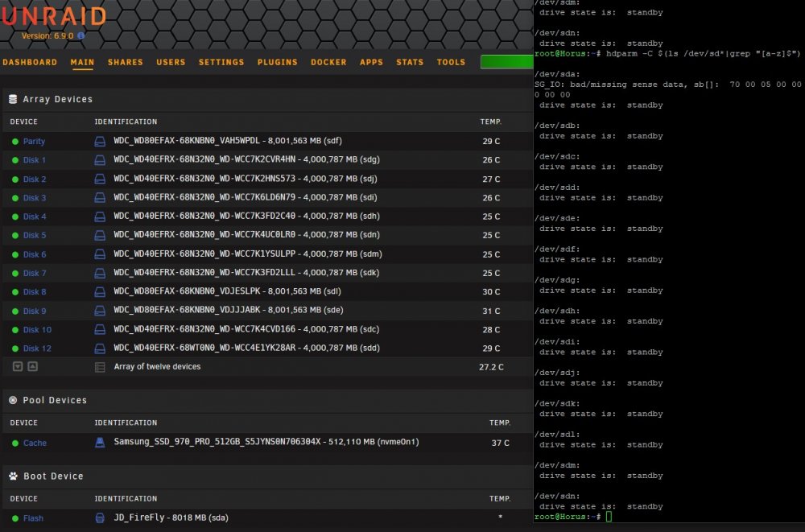Open the Parity device link

(34, 141)
